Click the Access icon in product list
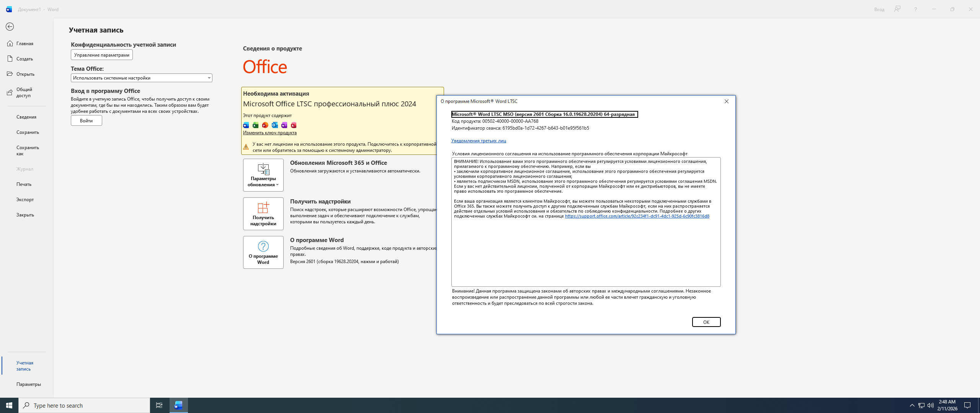This screenshot has width=980, height=413. pyautogui.click(x=294, y=125)
